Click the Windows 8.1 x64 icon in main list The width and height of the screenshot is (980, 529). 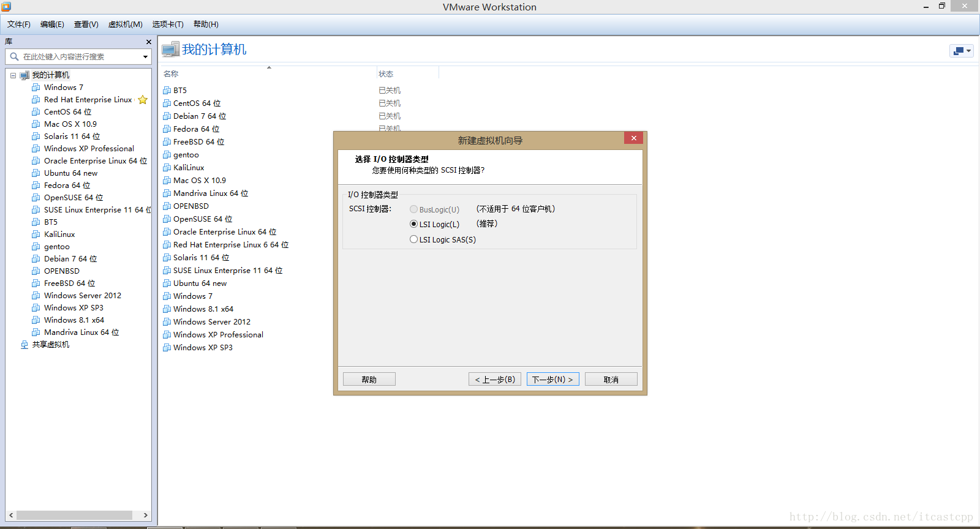[x=167, y=309]
